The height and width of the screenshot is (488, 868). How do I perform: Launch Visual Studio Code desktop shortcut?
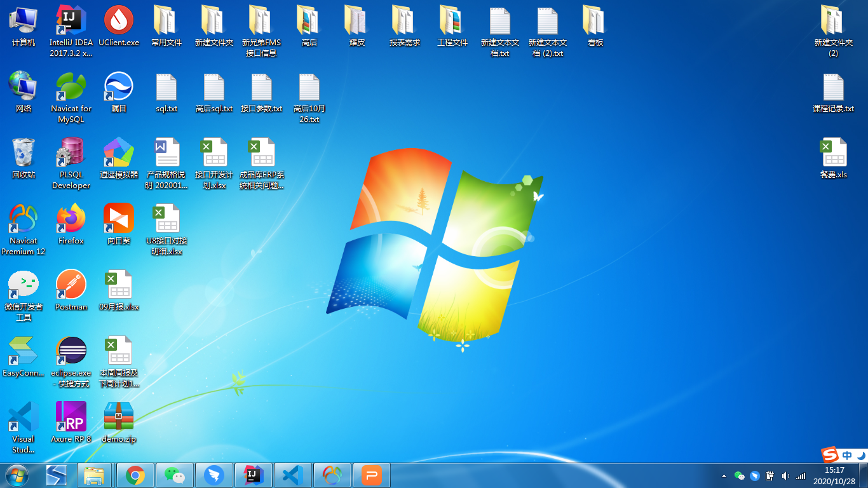point(24,427)
